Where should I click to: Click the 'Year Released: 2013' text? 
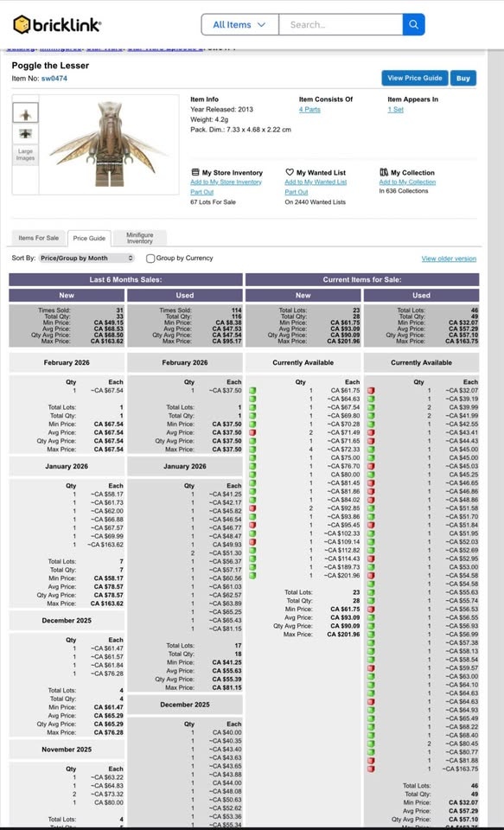pyautogui.click(x=222, y=110)
